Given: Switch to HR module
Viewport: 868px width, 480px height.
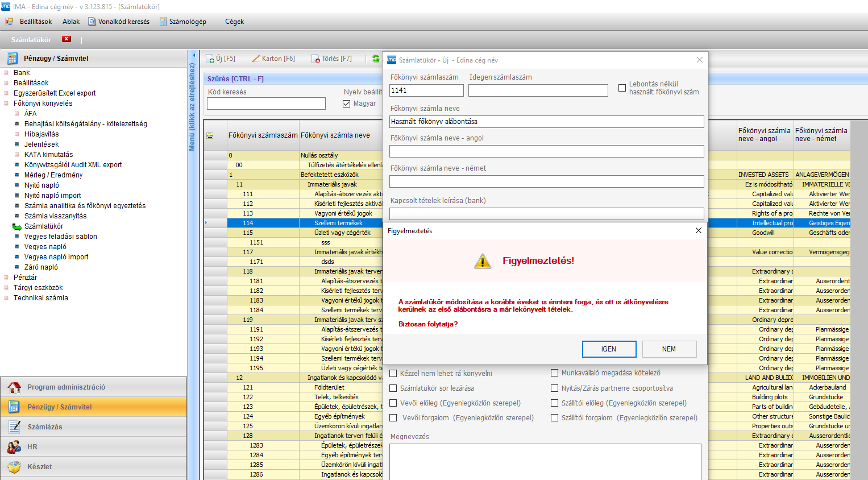Looking at the screenshot, I should click(x=93, y=446).
